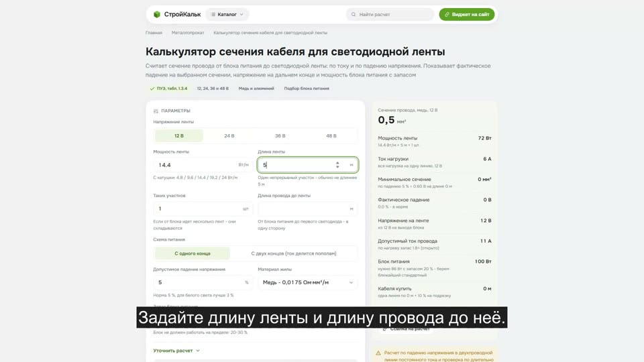Click the Подбор блока питания tag
Screen dimensions: 644x362
pyautogui.click(x=307, y=88)
